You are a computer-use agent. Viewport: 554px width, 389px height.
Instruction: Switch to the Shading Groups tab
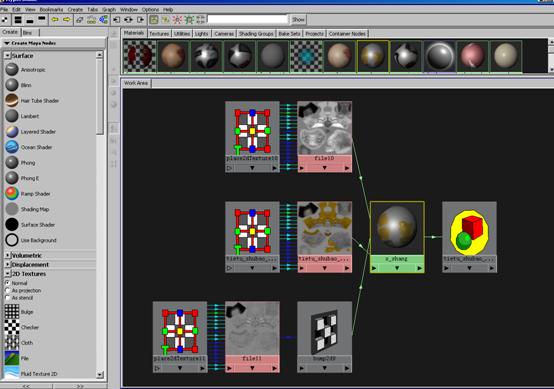point(256,34)
